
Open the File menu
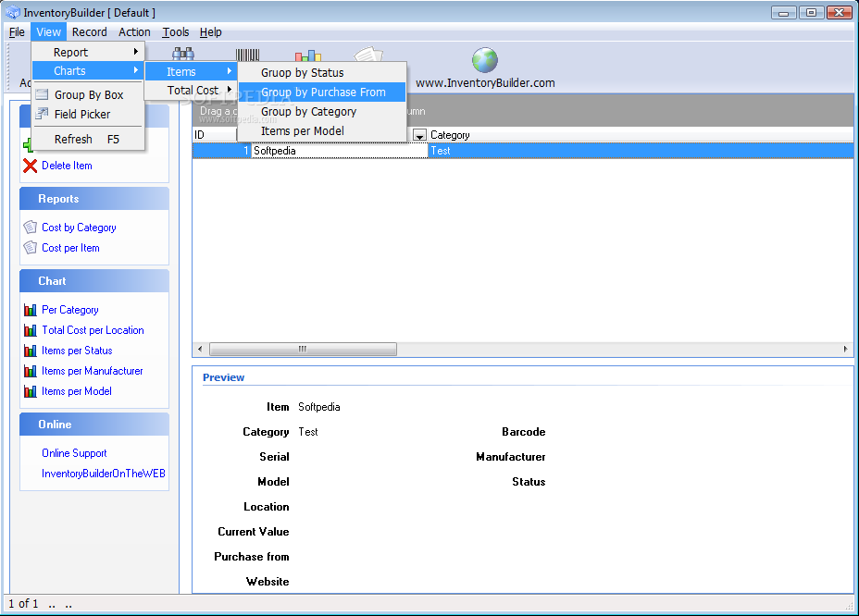17,31
